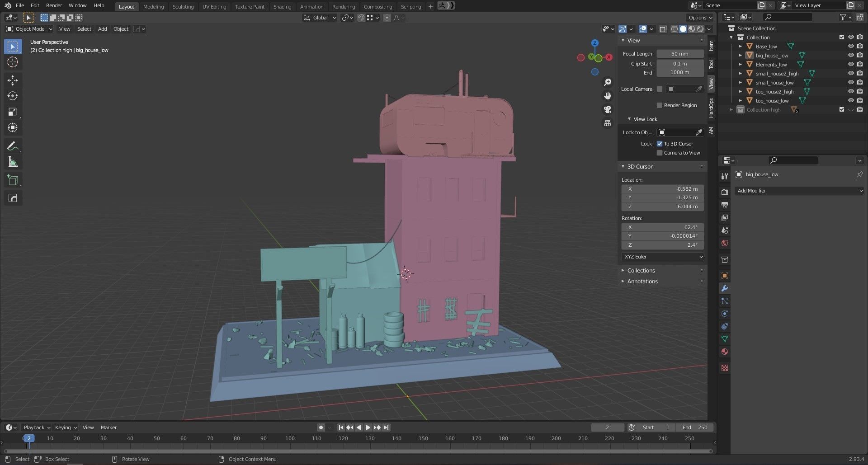The height and width of the screenshot is (465, 868).
Task: Play the animation forward
Action: point(368,427)
